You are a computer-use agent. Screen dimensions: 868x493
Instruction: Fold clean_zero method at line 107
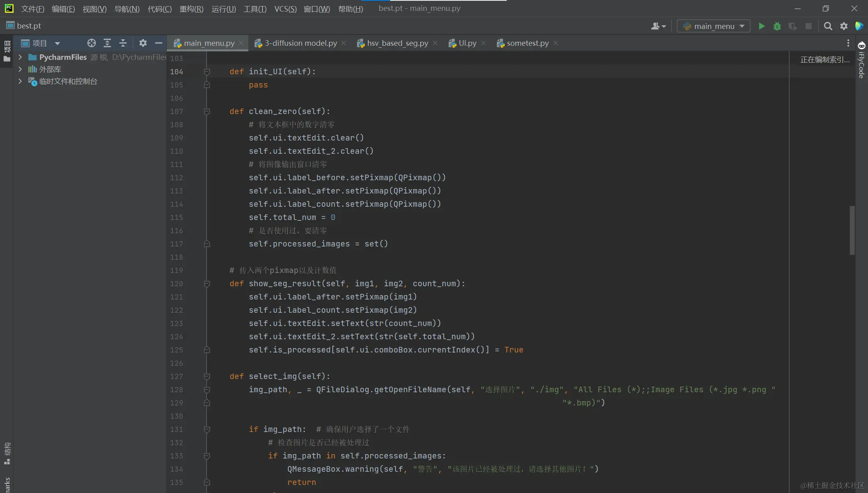pyautogui.click(x=207, y=111)
